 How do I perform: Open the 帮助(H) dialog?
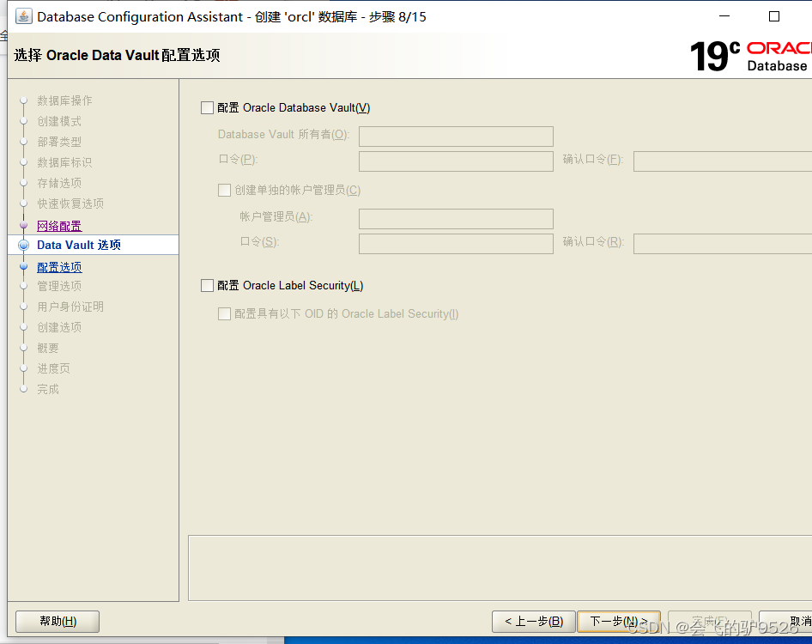[x=57, y=621]
